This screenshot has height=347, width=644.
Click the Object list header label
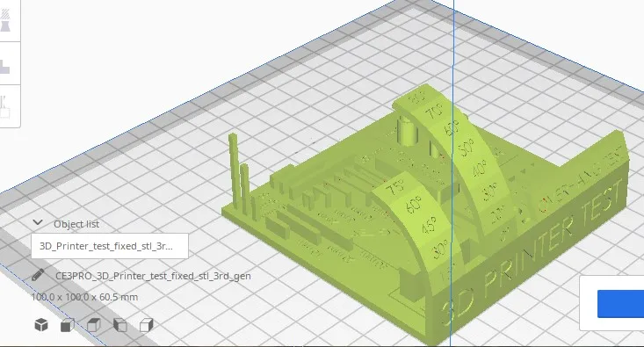[x=76, y=224]
